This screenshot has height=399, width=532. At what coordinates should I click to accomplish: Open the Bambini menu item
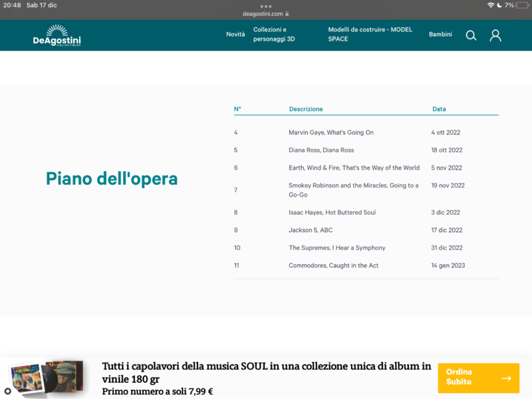440,35
